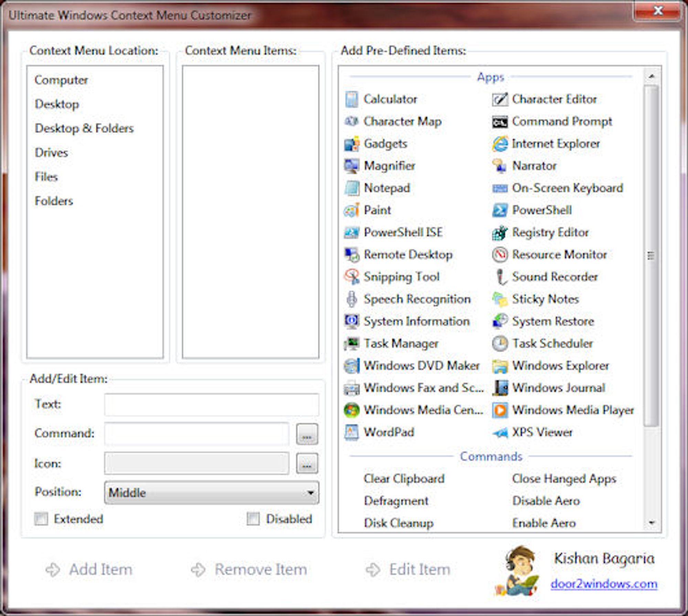Select the Clear Clipboard command
This screenshot has width=688, height=616.
pos(404,479)
